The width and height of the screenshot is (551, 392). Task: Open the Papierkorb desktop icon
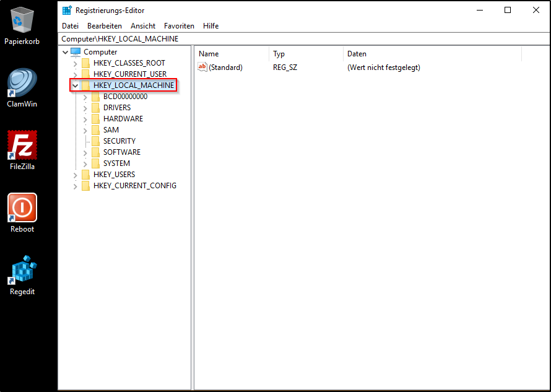coord(22,27)
